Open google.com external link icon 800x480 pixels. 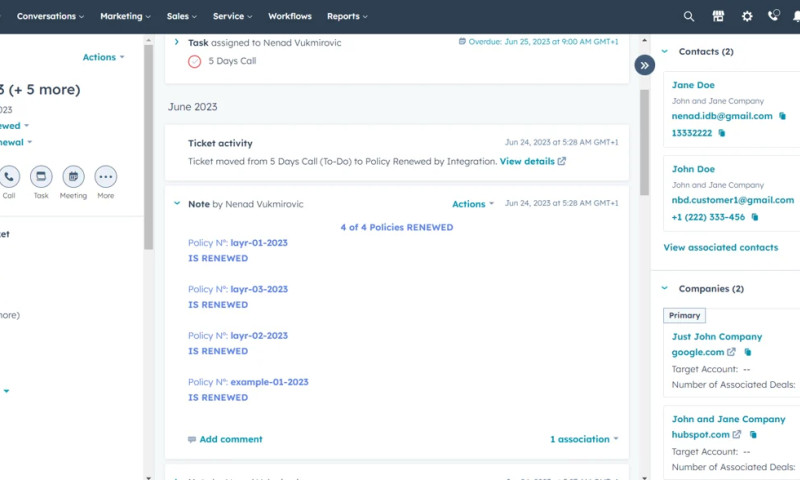coord(731,352)
